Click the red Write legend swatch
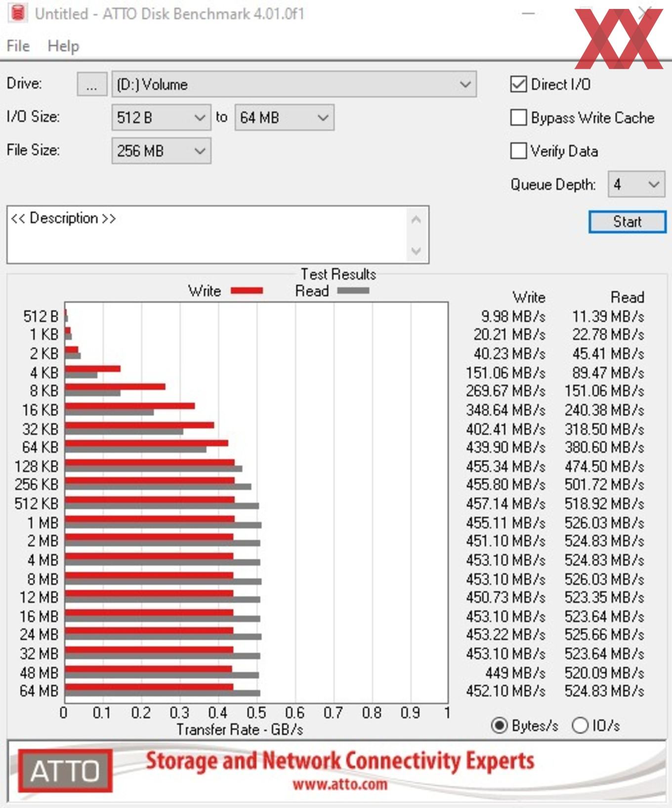Viewport: 672px width, 808px height. [247, 291]
